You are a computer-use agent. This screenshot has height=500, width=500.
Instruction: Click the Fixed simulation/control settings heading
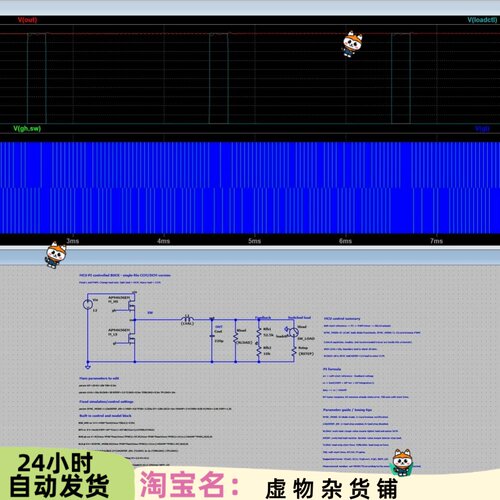tap(106, 402)
